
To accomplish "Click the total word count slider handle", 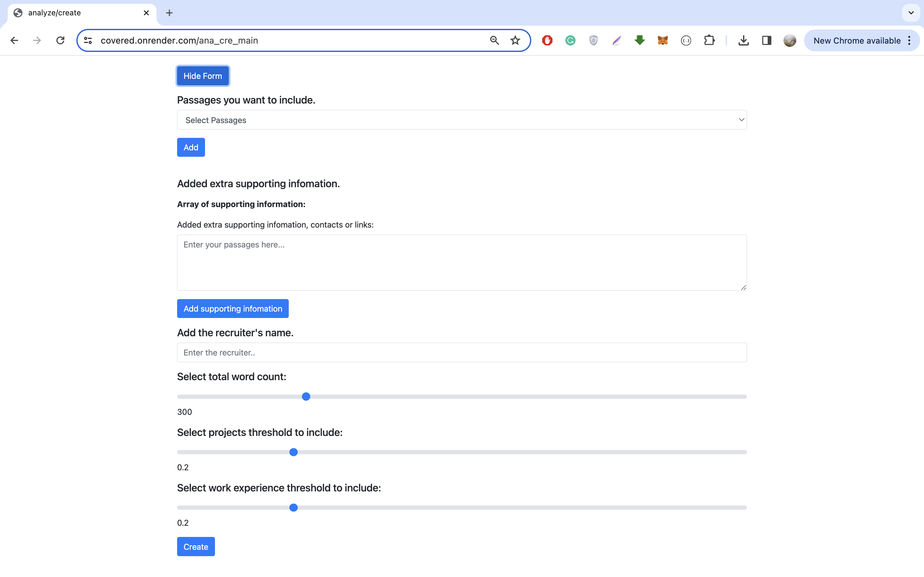I will [306, 397].
